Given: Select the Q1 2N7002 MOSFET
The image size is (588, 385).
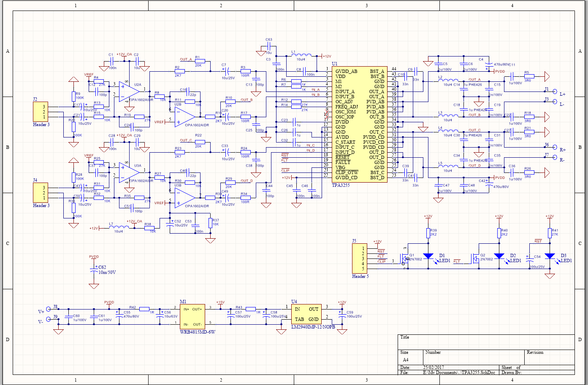Looking at the screenshot, I should [404, 258].
